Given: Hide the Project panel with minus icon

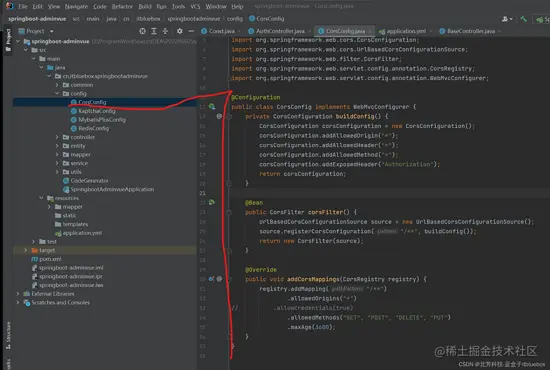Looking at the screenshot, I should pos(191,31).
